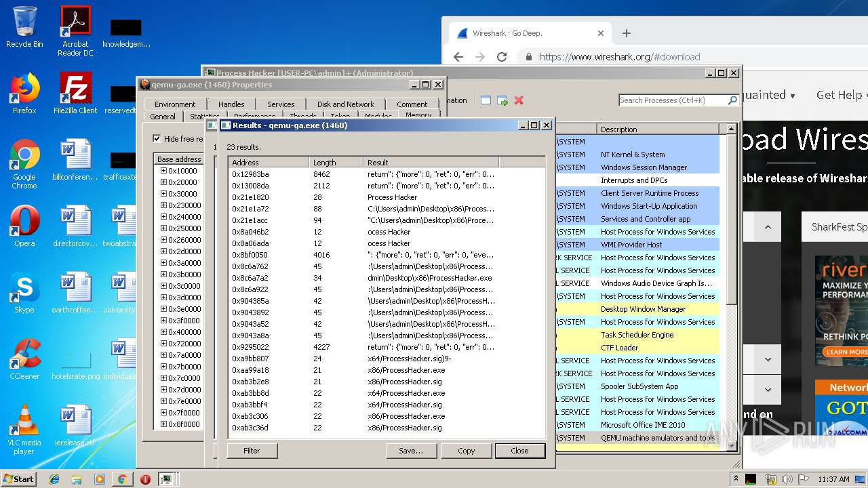Launch Firefox from desktop
868x488 pixels.
[24, 94]
